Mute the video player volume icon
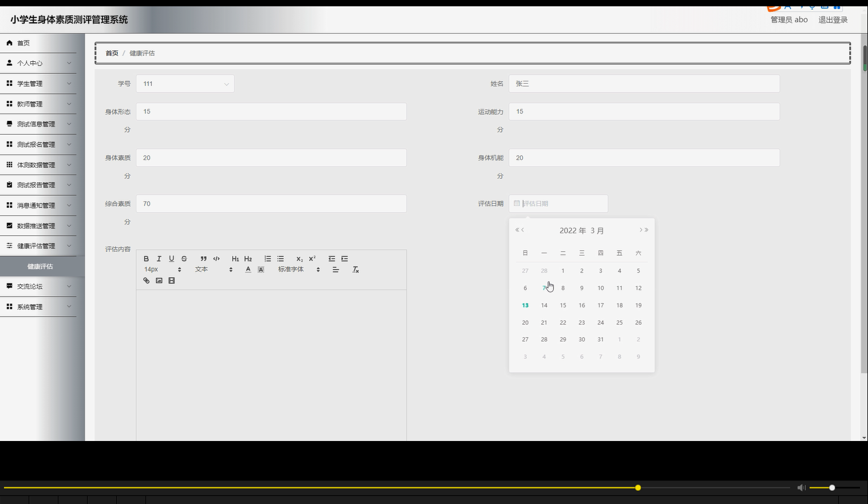868x504 pixels. click(801, 488)
